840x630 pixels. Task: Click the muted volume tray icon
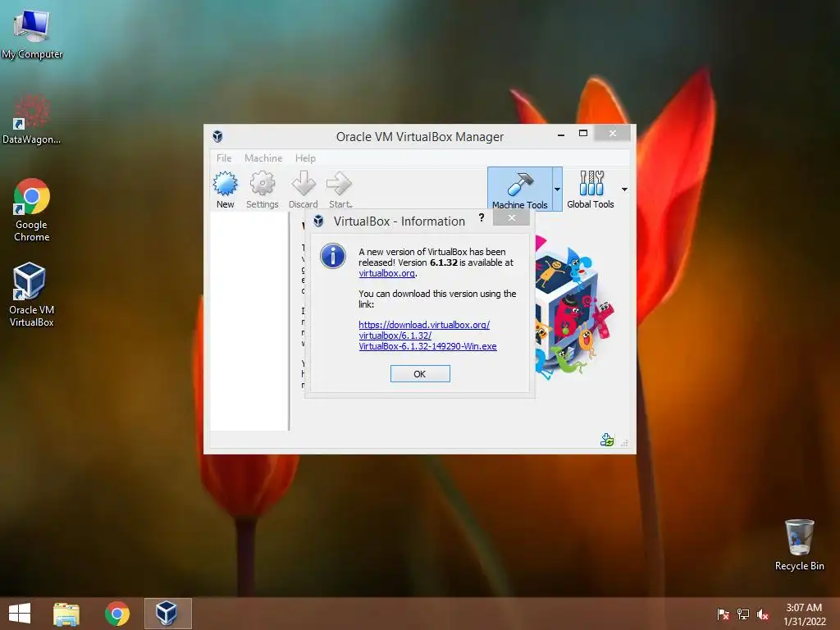[x=763, y=614]
